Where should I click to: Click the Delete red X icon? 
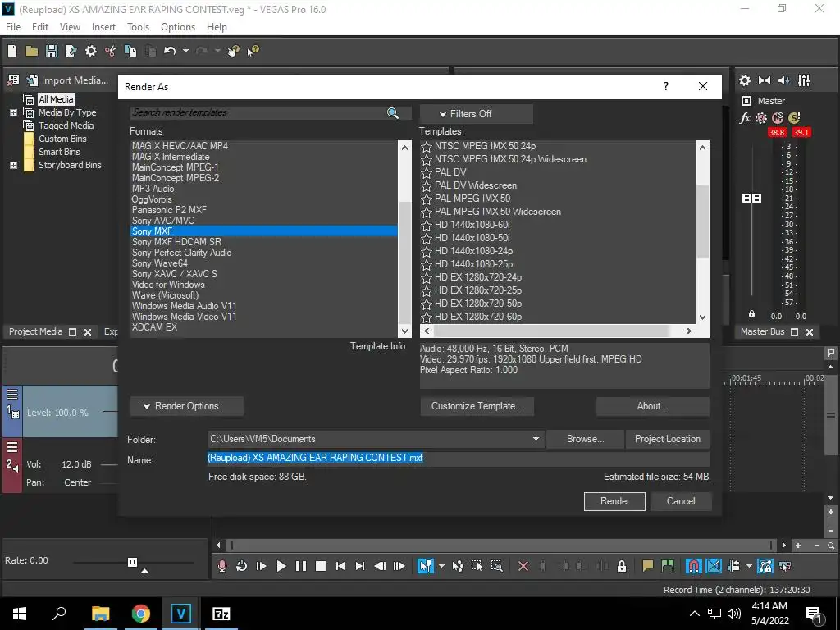pos(523,566)
